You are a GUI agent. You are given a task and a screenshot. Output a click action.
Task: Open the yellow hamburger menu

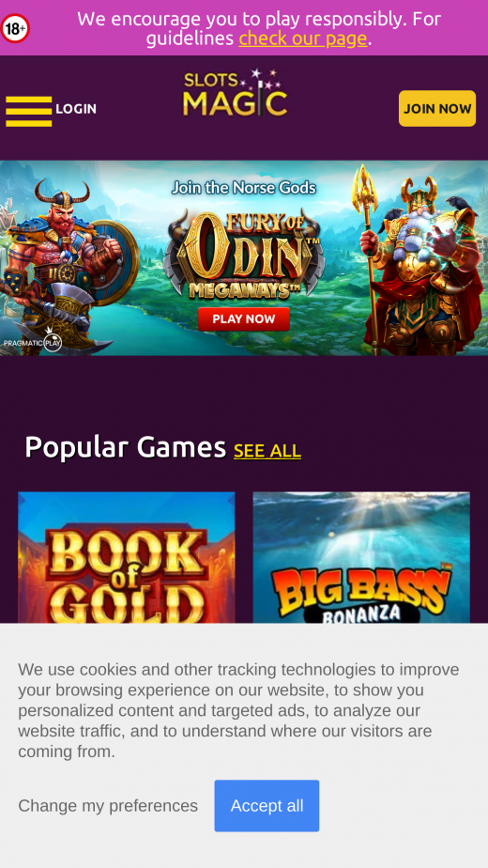coord(29,111)
